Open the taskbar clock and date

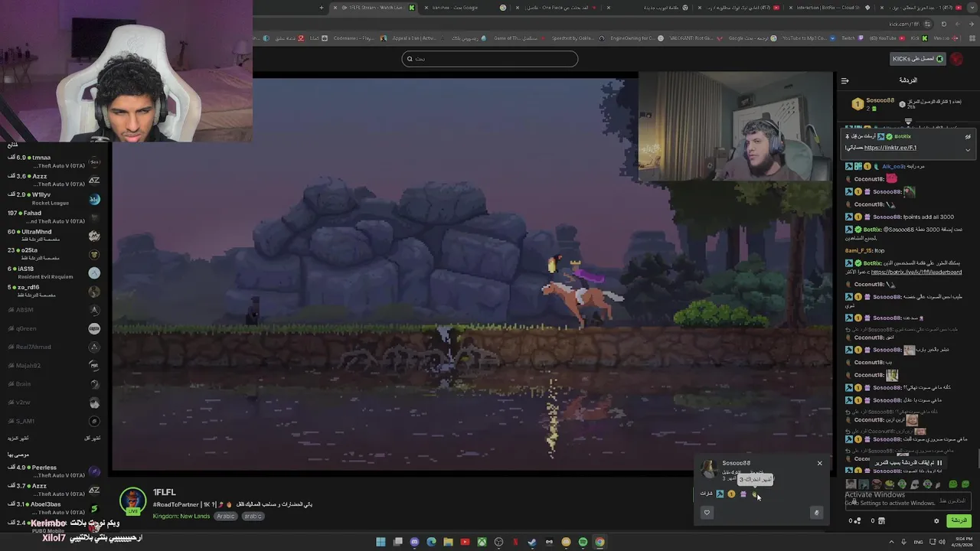(x=960, y=542)
